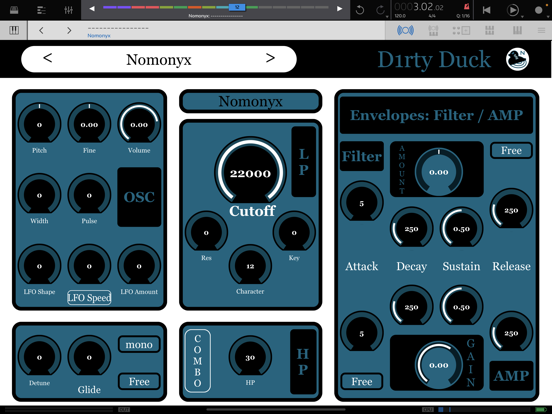Viewport: 552px width, 414px height.
Task: Adjust the Key tracking knob
Action: click(x=294, y=232)
